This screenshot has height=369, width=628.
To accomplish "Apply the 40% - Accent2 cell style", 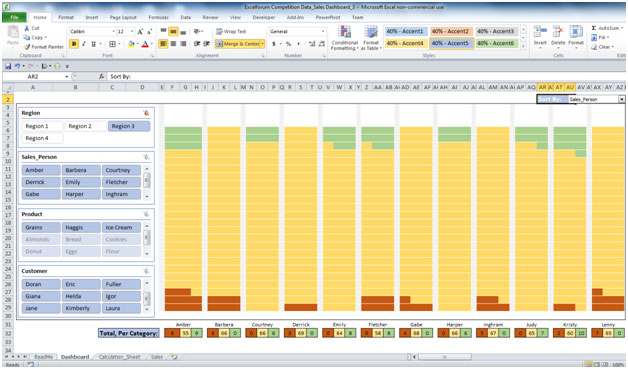I will click(x=451, y=31).
